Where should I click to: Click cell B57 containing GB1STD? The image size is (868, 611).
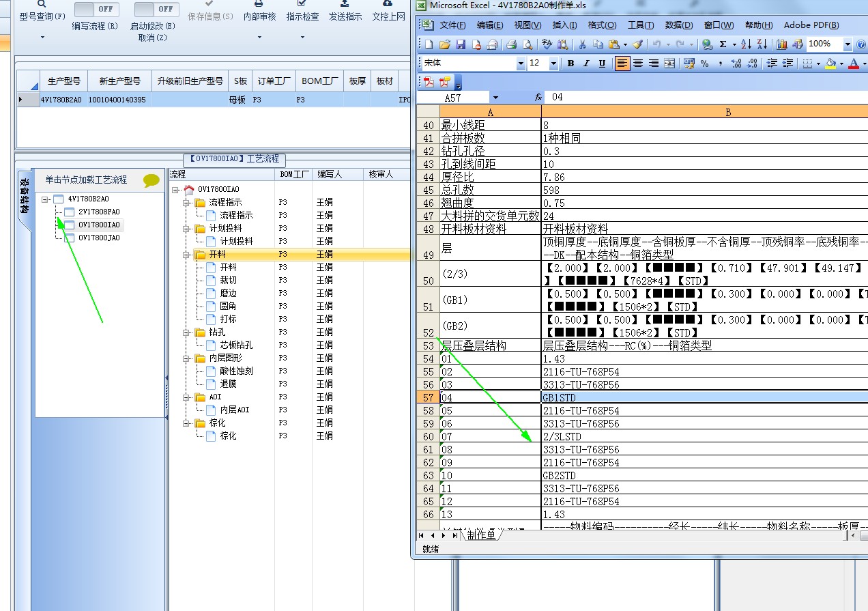point(704,397)
